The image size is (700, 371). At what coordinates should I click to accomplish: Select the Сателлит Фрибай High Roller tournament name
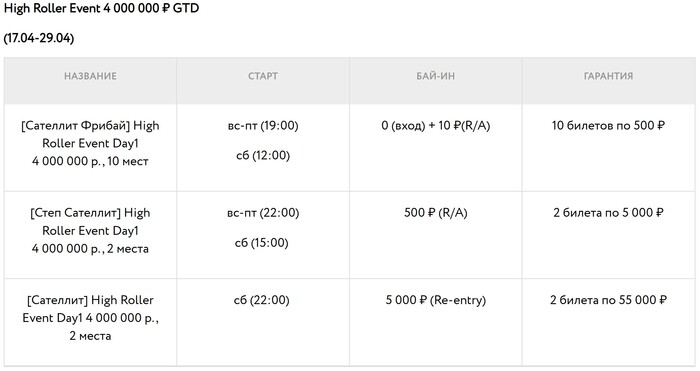click(x=90, y=143)
